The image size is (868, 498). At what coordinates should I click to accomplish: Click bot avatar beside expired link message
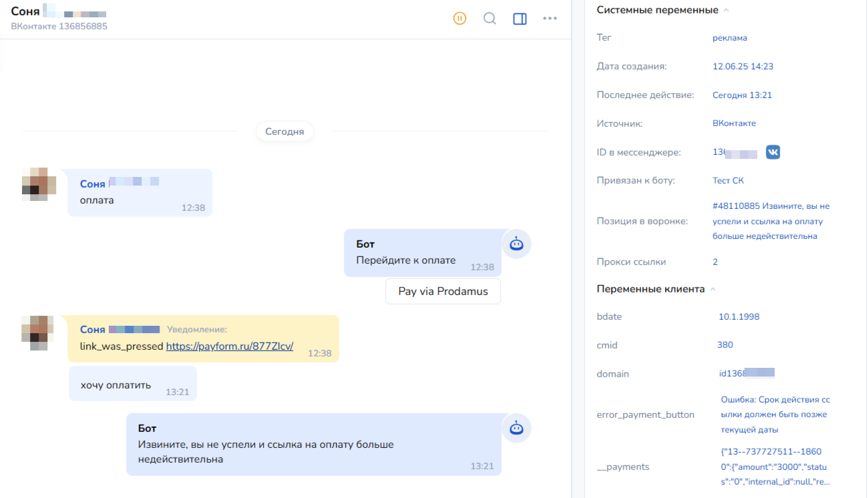point(516,429)
